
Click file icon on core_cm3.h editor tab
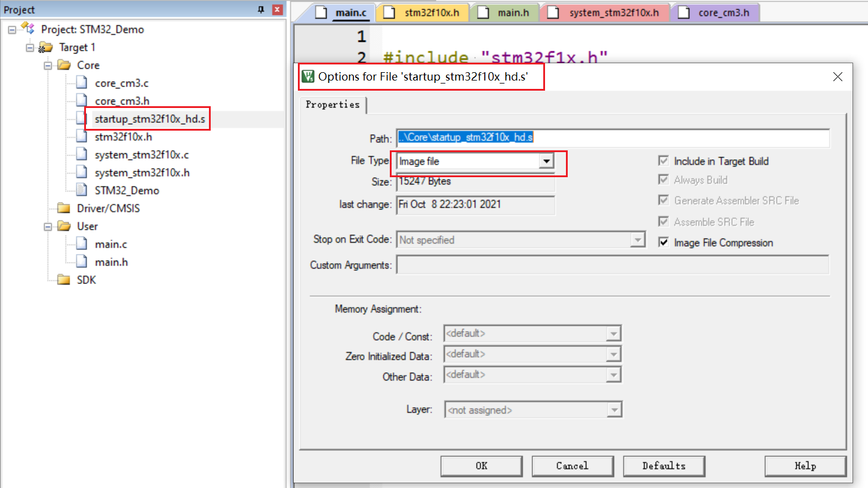pyautogui.click(x=685, y=13)
